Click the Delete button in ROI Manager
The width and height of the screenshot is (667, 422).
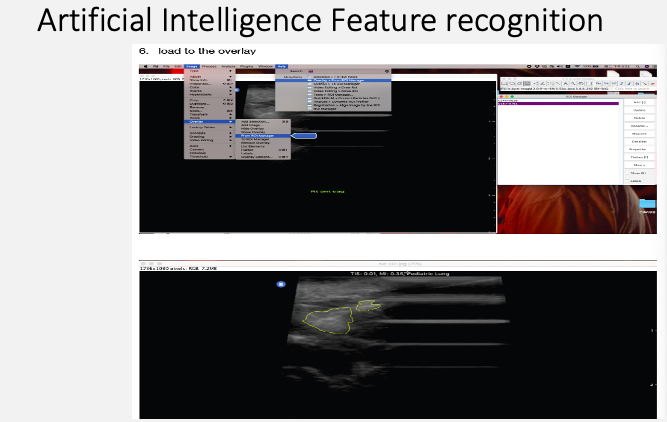(637, 118)
